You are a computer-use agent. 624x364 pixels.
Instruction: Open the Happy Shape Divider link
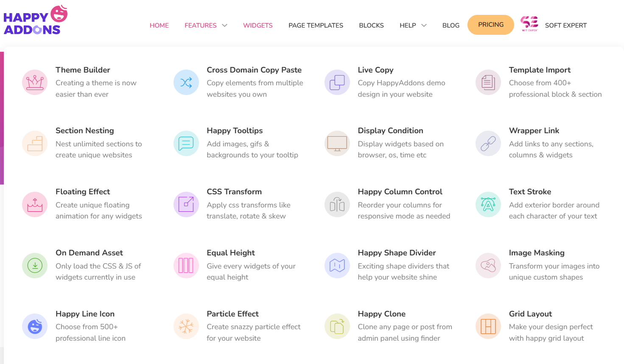click(x=397, y=252)
